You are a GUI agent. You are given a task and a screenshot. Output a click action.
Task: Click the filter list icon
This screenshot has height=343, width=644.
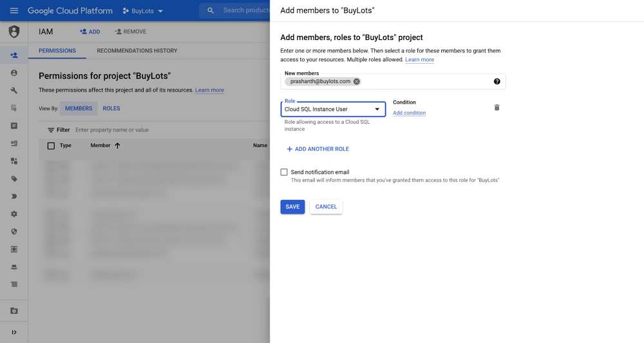[51, 130]
